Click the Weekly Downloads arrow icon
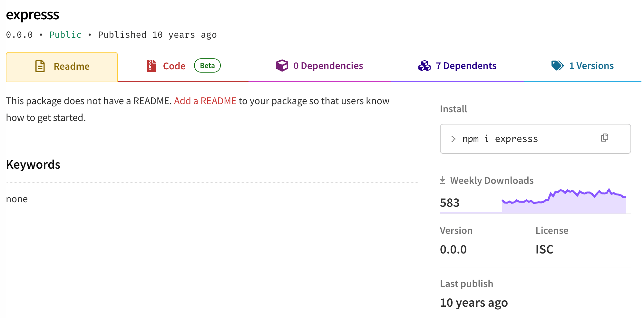This screenshot has width=644, height=318. pos(443,180)
